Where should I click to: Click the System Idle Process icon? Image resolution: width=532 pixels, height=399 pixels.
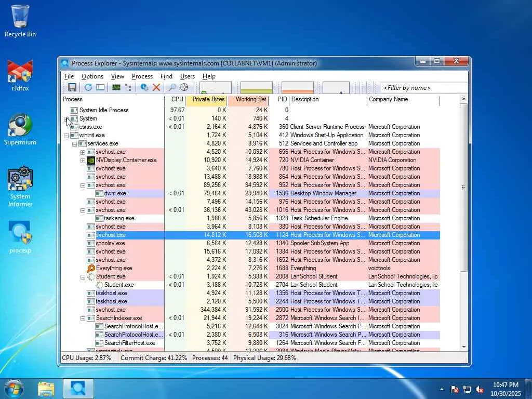(x=74, y=110)
